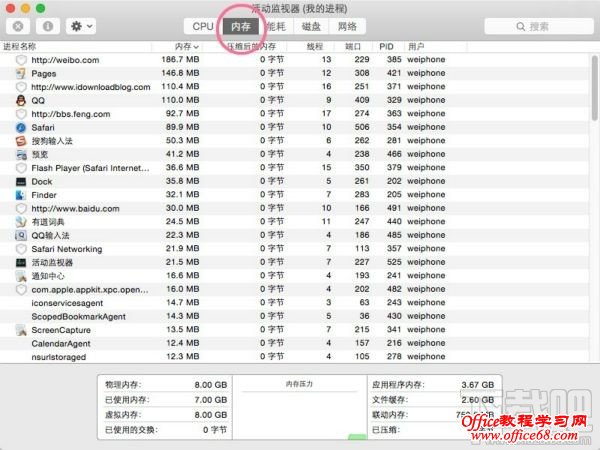The height and width of the screenshot is (450, 600).
Task: Select the ScopedBookmarkAgent process row
Action: (x=295, y=316)
